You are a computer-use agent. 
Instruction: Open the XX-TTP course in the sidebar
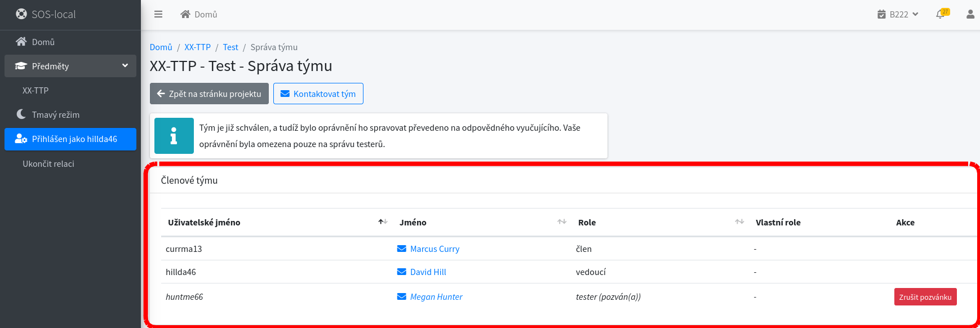70,90
